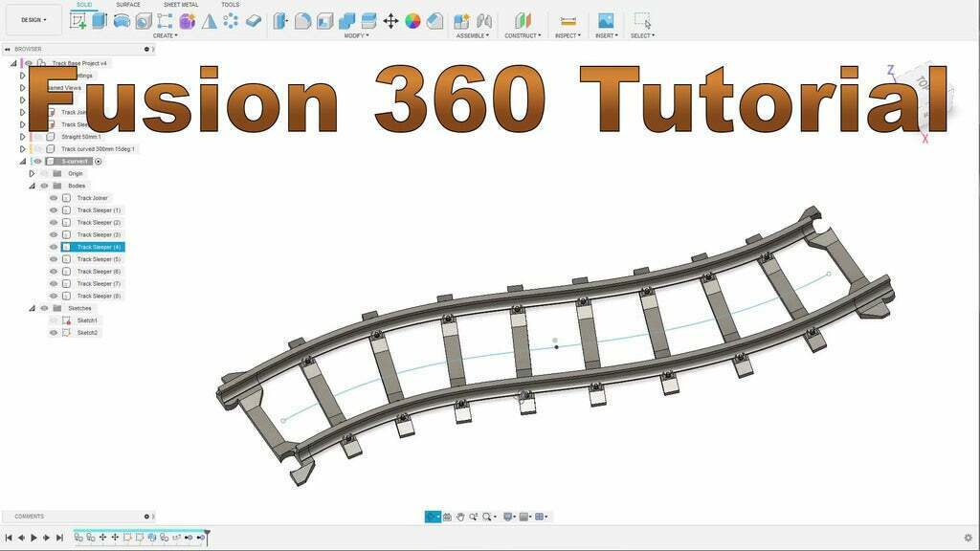980x551 pixels.
Task: Toggle visibility of Bodies folder
Action: [x=44, y=186]
